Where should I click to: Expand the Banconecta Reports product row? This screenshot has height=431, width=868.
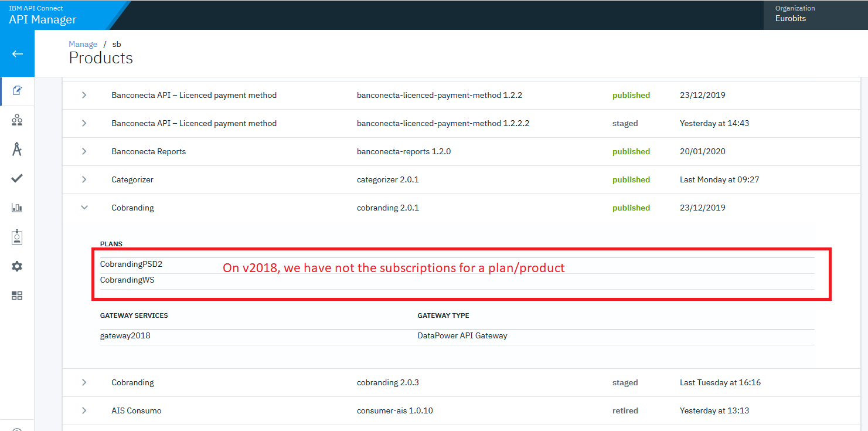84,151
